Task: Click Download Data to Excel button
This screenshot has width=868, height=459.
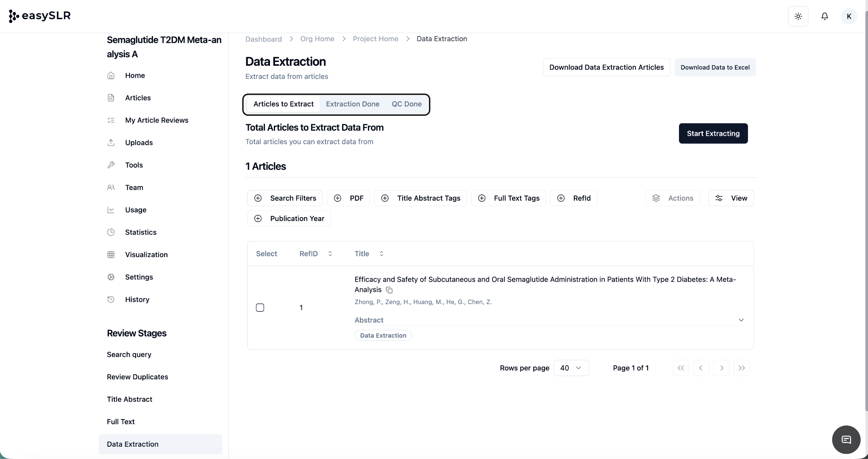Action: click(x=715, y=67)
